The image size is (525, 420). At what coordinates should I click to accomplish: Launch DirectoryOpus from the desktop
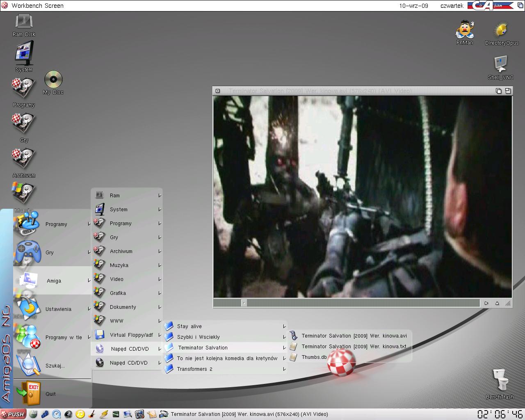point(502,34)
